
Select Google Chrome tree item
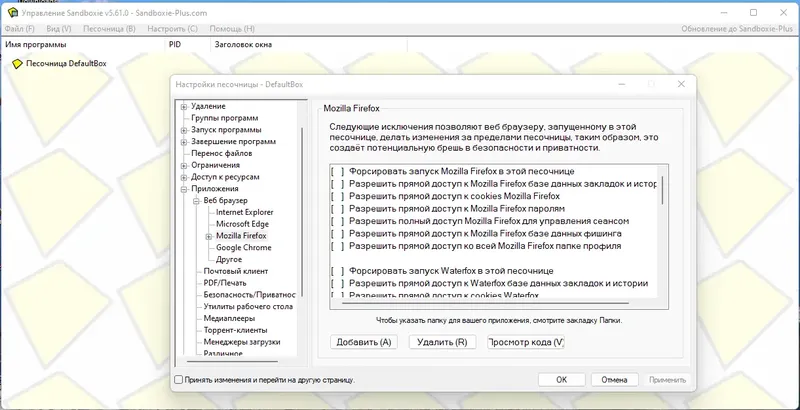coord(243,247)
